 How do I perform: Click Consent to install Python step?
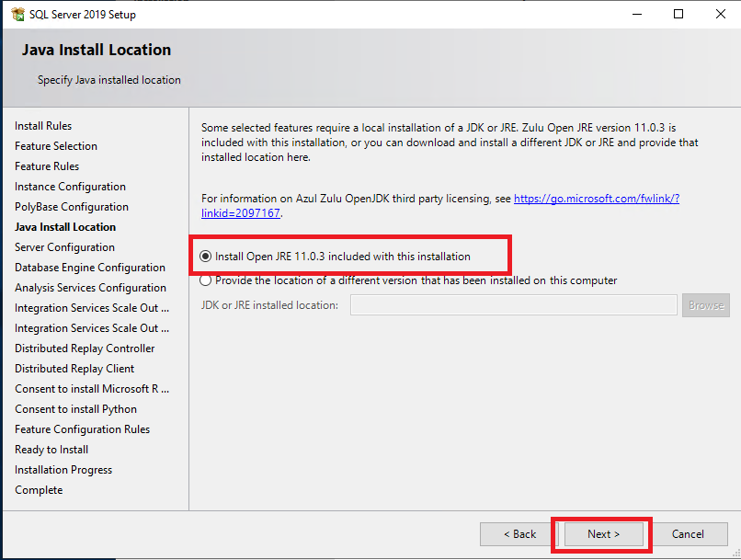coord(75,409)
